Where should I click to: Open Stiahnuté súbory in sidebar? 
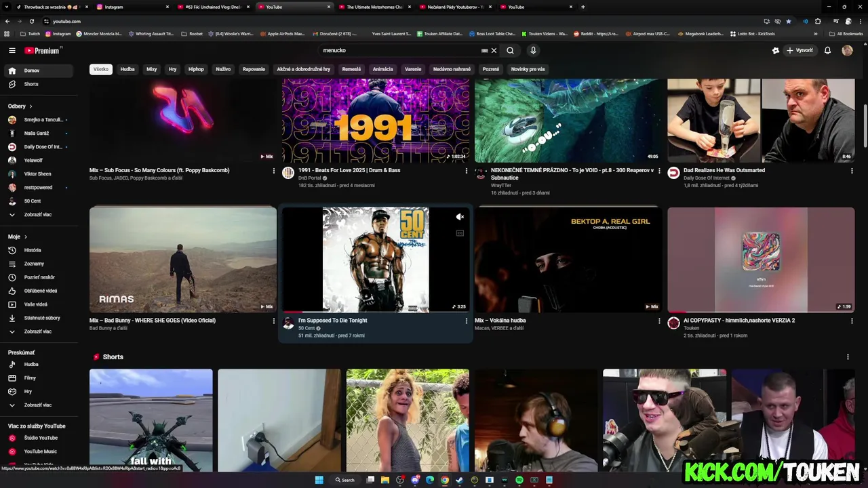(x=39, y=318)
